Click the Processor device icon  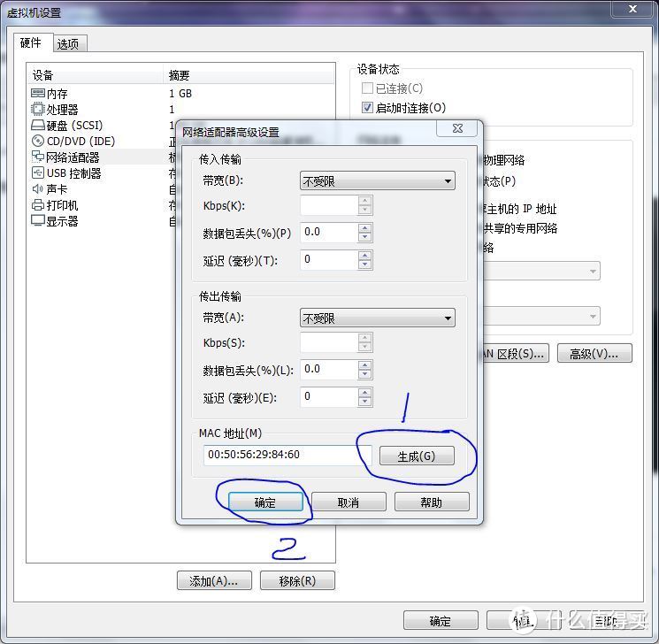tap(38, 109)
